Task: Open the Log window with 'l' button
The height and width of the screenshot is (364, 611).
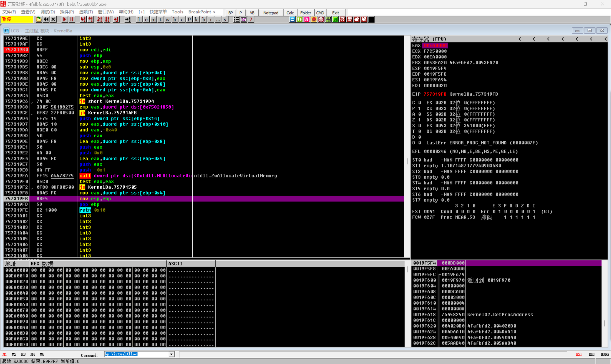Action: [x=139, y=19]
